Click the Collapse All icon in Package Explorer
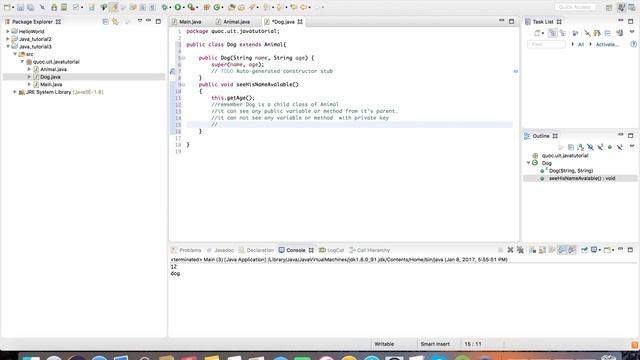Screen dimensions: 640x360 pyautogui.click(x=105, y=21)
